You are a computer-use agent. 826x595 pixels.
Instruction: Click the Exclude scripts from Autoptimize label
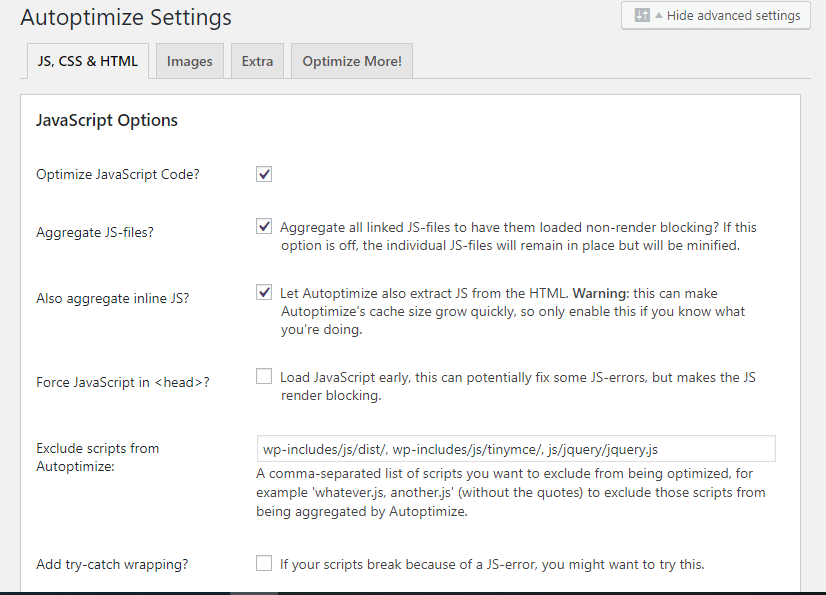click(x=97, y=458)
